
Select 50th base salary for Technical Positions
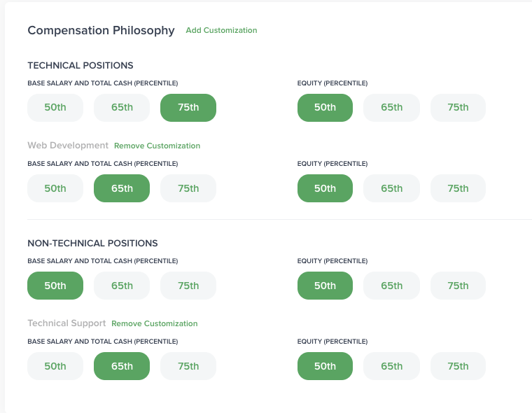coord(55,108)
